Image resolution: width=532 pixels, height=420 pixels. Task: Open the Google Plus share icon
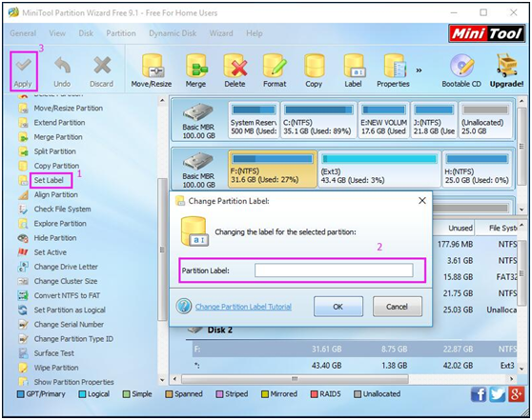click(x=516, y=394)
